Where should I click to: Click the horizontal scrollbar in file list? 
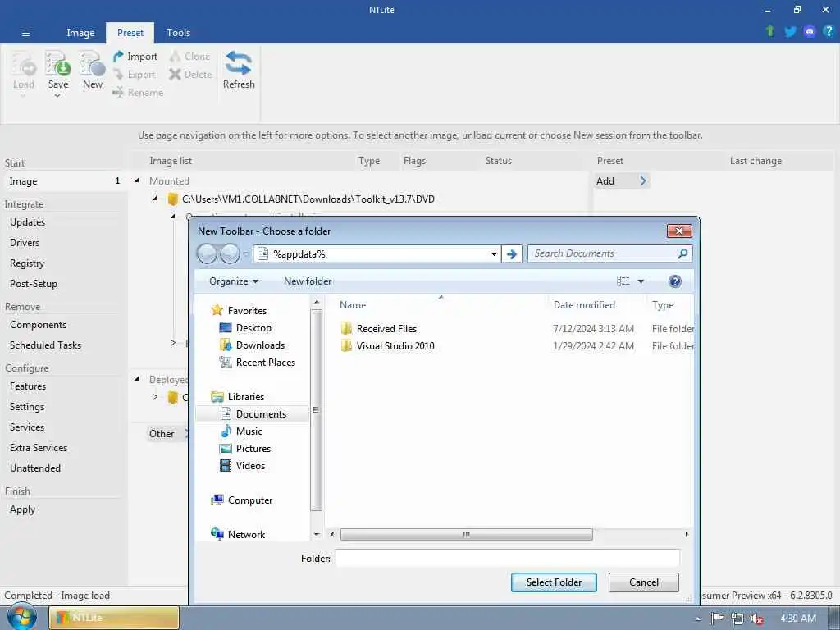pos(466,535)
